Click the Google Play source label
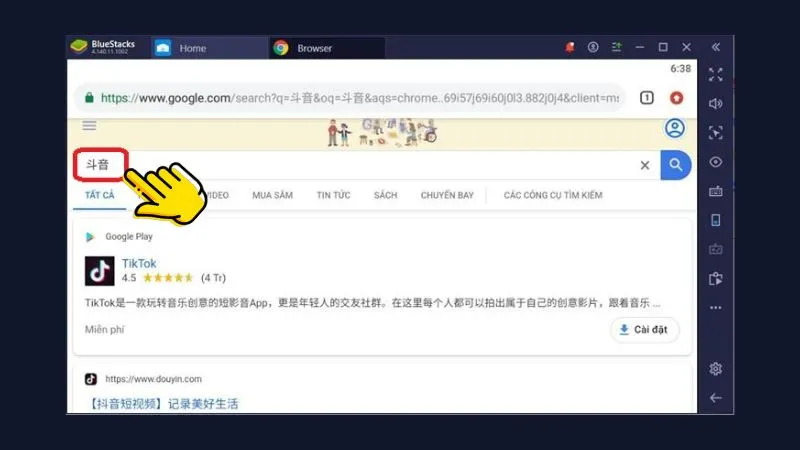The height and width of the screenshot is (450, 800). [129, 236]
